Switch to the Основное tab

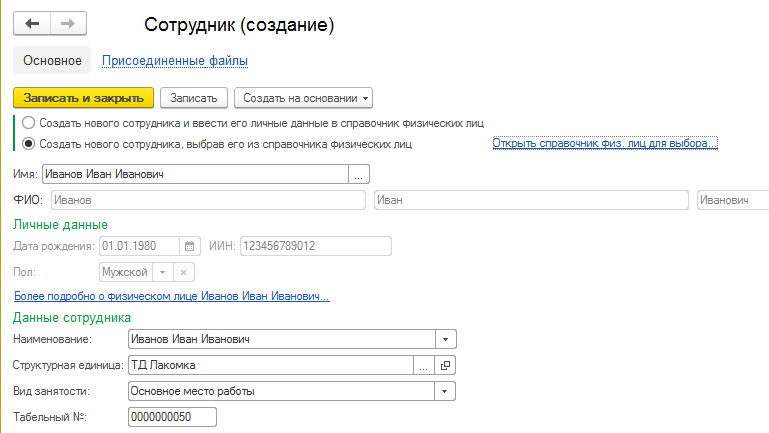52,60
